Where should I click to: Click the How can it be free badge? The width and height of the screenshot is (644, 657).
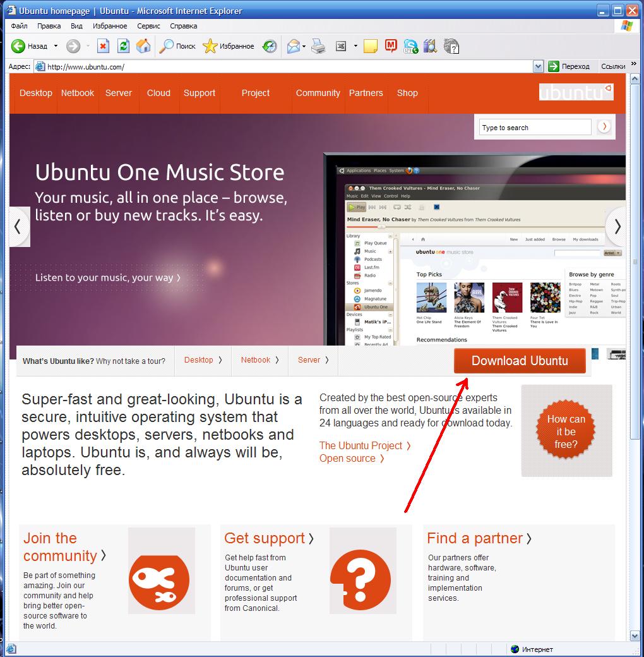[566, 431]
